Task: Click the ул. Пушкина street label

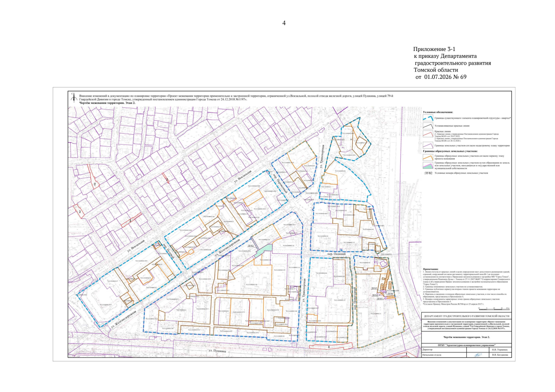Action: [217, 351]
